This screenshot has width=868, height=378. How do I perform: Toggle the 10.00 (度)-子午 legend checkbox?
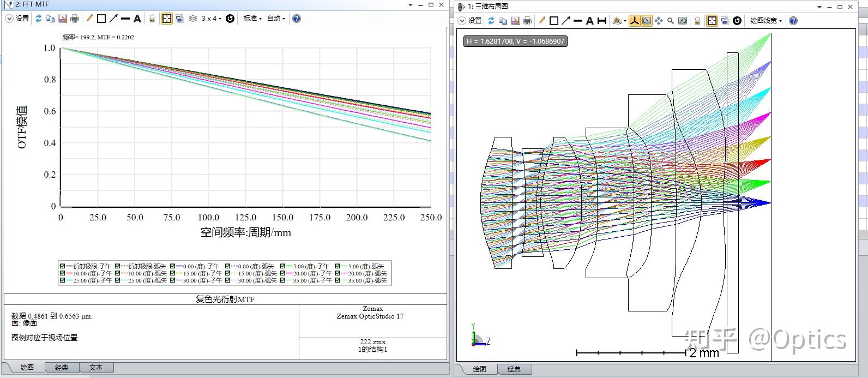(x=63, y=273)
